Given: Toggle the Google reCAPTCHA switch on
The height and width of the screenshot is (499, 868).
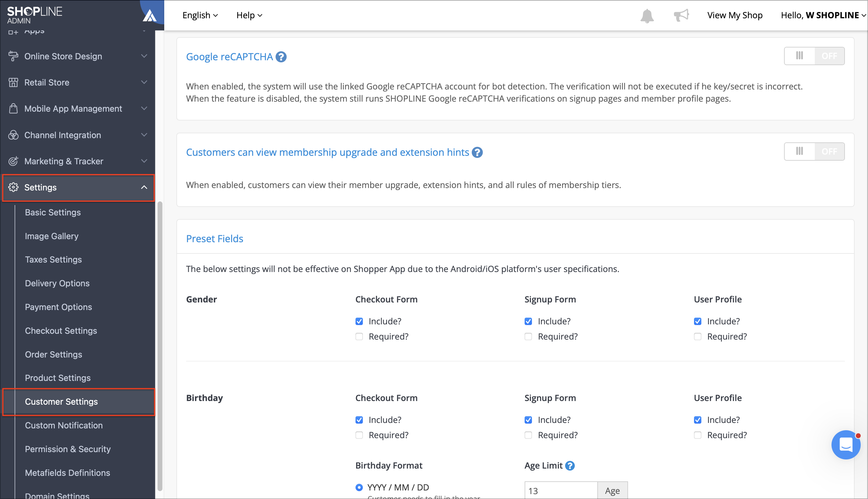Looking at the screenshot, I should (814, 56).
